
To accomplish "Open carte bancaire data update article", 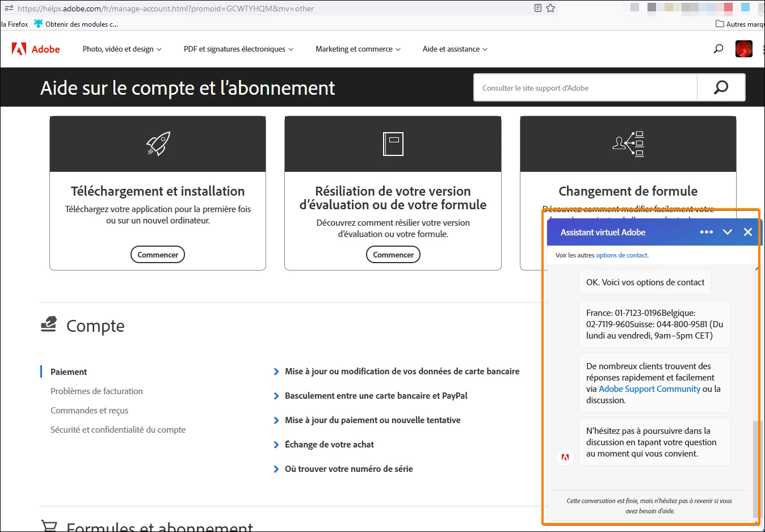I will (402, 371).
